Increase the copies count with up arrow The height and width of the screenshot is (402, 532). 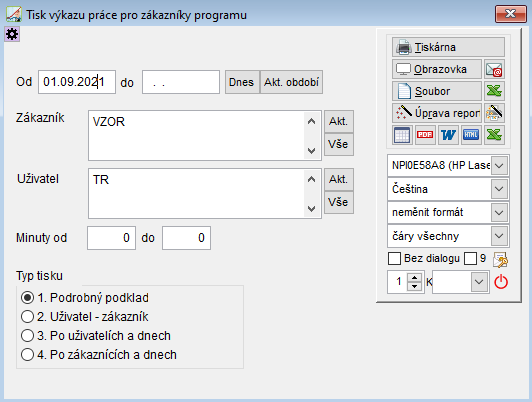(x=414, y=278)
